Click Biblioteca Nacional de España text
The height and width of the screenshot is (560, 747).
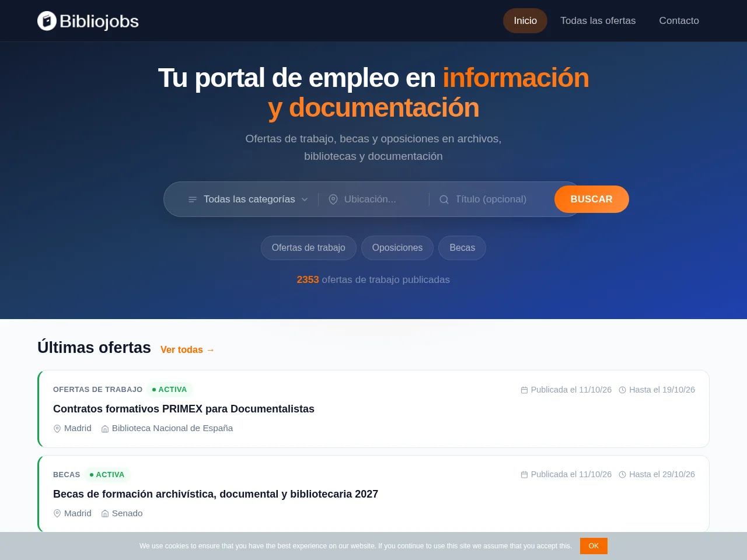click(172, 428)
